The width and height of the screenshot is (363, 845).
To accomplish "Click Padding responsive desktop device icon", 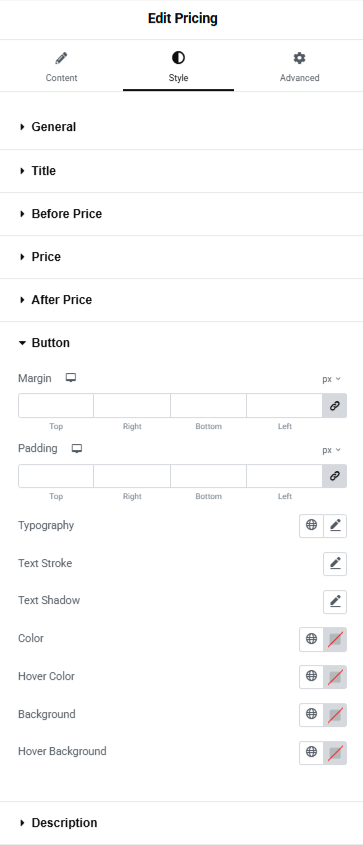I will tap(77, 449).
